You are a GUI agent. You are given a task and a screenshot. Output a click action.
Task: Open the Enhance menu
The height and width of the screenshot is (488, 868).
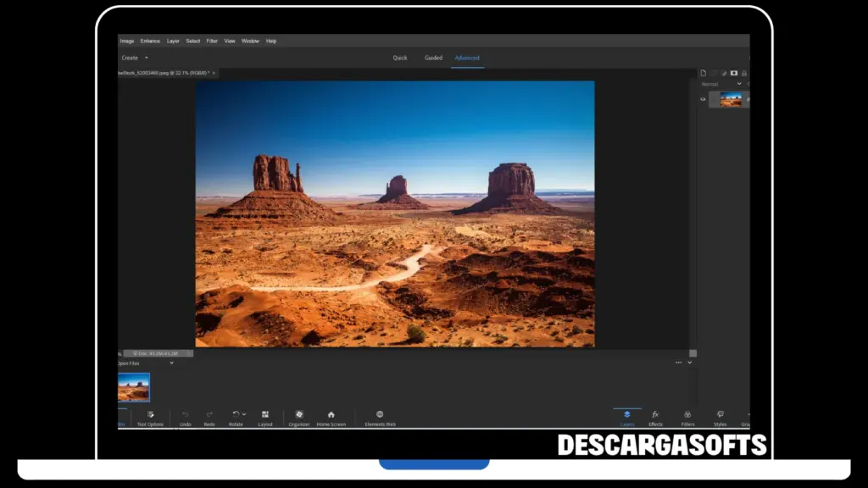coord(150,40)
